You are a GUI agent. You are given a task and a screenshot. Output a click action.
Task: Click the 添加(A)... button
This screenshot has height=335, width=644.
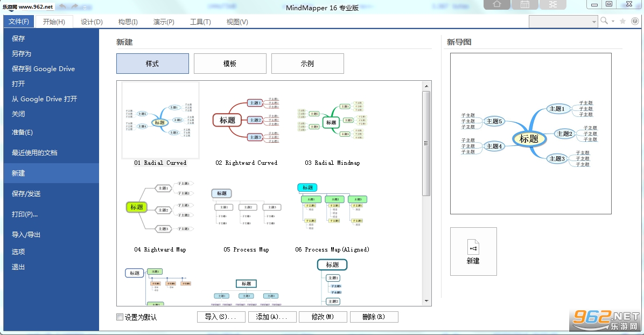tap(272, 317)
